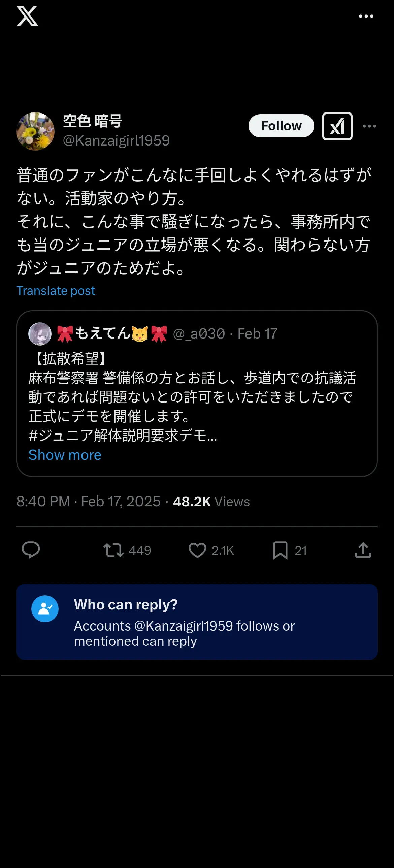Viewport: 394px width, 868px height.
Task: Click Translate post link
Action: (56, 290)
